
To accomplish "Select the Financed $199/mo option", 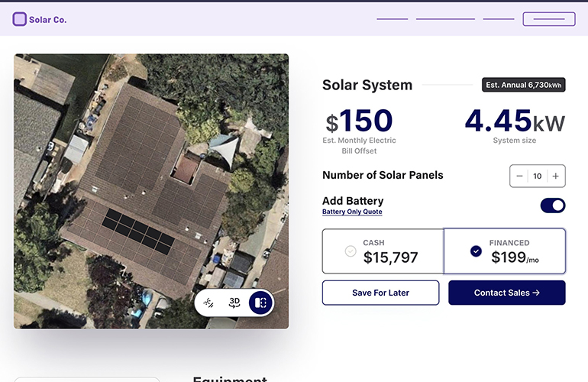I will pos(505,251).
